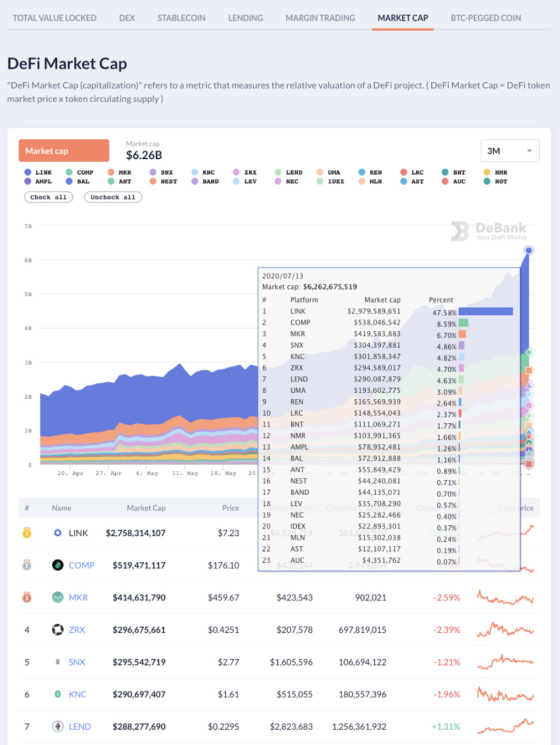Click the MKR 7-day price sparkline
This screenshot has width=560, height=745.
pyautogui.click(x=505, y=598)
